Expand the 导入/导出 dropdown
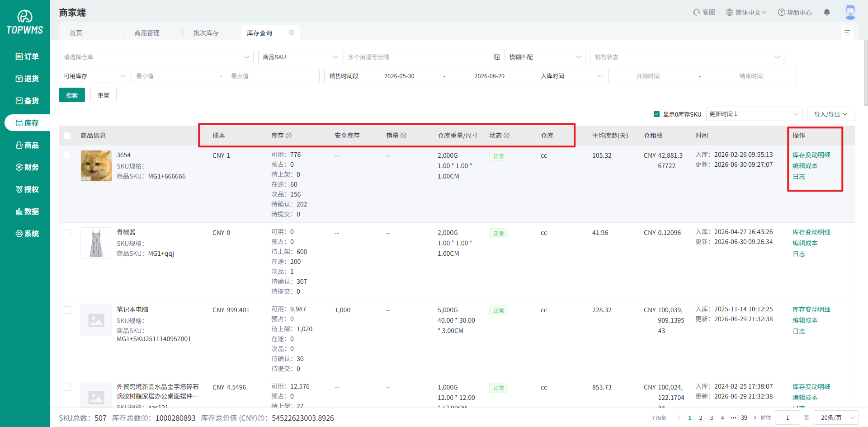 pyautogui.click(x=830, y=114)
